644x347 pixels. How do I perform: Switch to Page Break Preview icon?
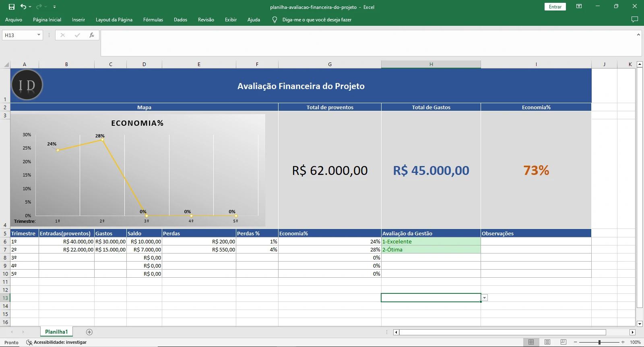pyautogui.click(x=563, y=342)
